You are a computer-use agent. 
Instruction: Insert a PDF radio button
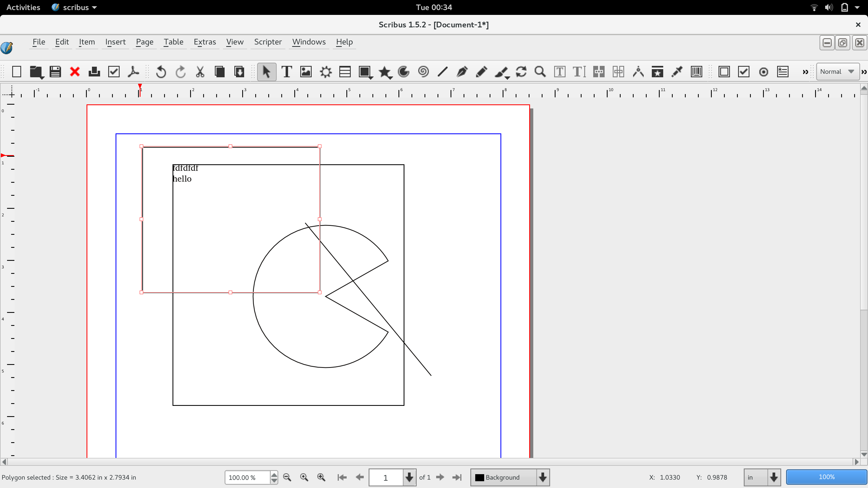[764, 72]
